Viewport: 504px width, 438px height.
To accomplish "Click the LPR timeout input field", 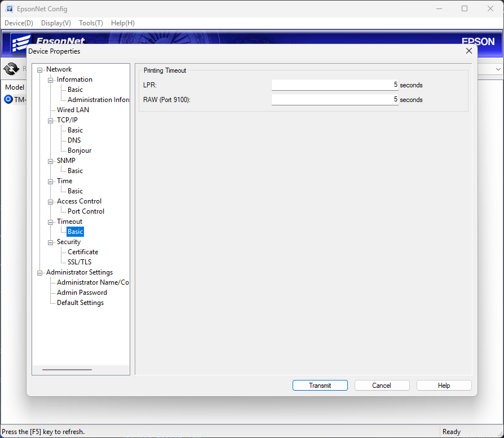I will (335, 85).
